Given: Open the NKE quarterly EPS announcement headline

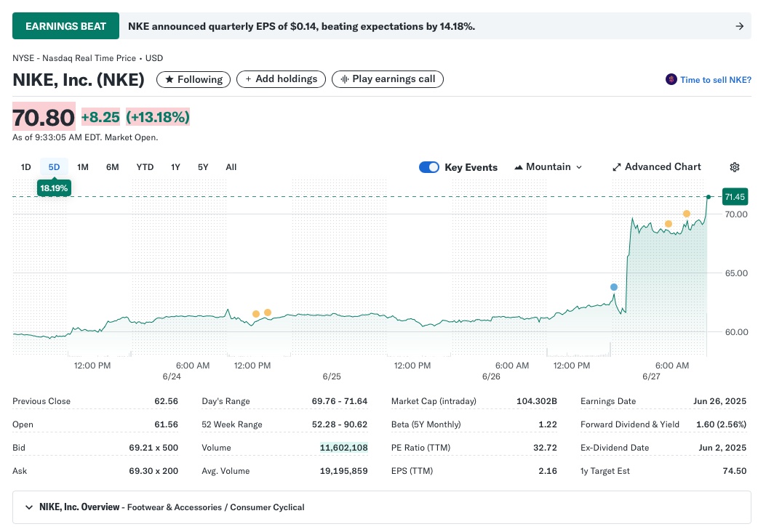Looking at the screenshot, I should pyautogui.click(x=301, y=26).
